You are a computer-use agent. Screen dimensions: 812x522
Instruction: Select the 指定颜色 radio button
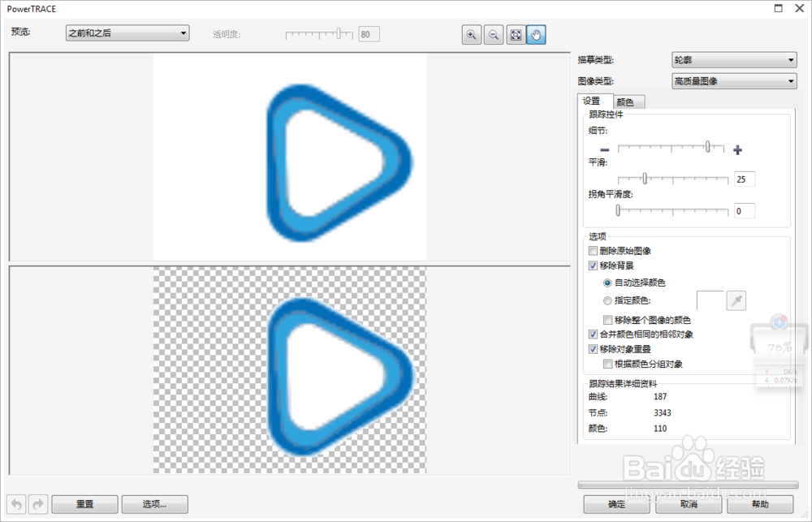[607, 300]
